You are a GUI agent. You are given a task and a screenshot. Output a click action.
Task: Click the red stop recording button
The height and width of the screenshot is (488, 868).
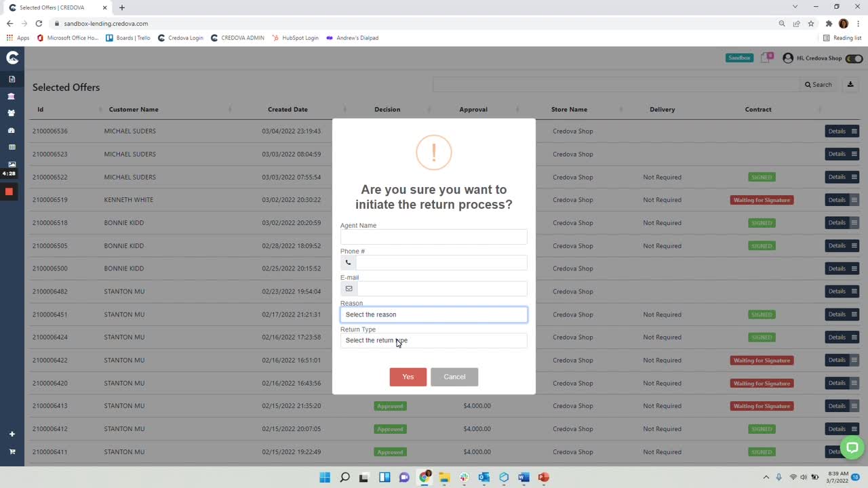click(9, 192)
